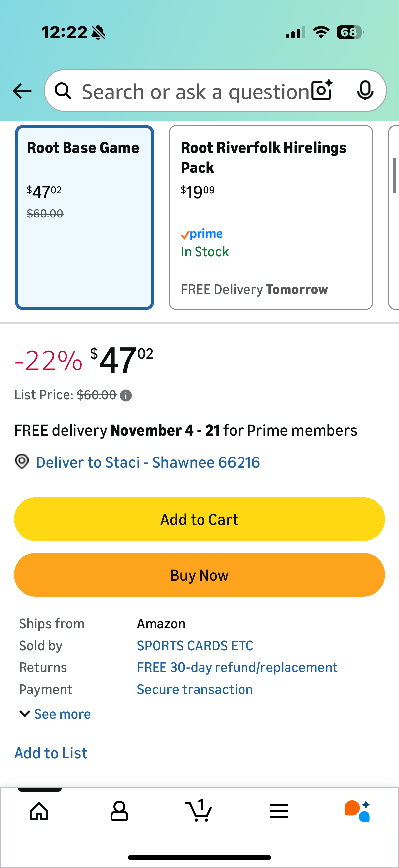This screenshot has width=399, height=868.
Task: Tap the List Price info icon
Action: tap(126, 395)
